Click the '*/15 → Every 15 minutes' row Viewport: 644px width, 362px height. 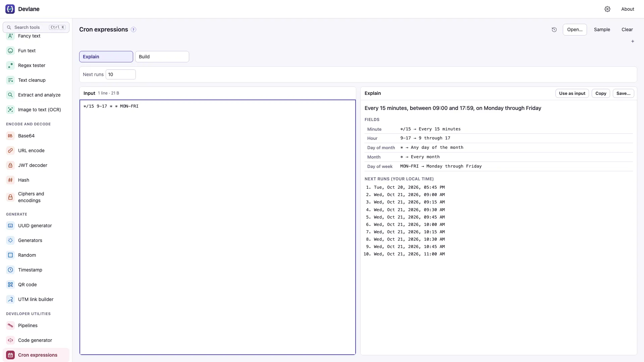[499, 129]
